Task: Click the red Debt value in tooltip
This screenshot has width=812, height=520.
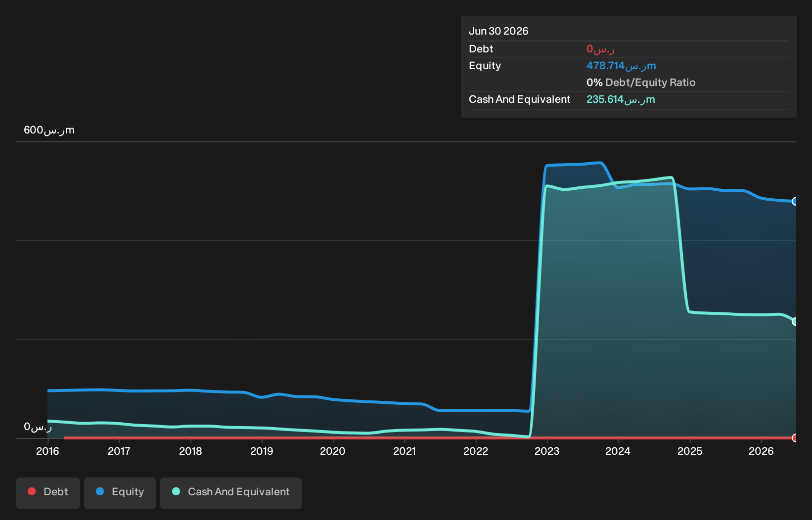Action: 600,49
